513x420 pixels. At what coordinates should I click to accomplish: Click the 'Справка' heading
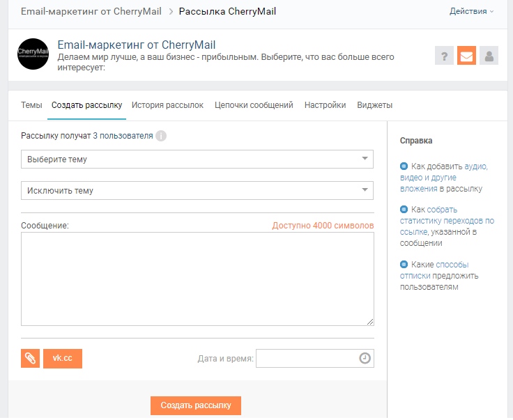click(416, 141)
